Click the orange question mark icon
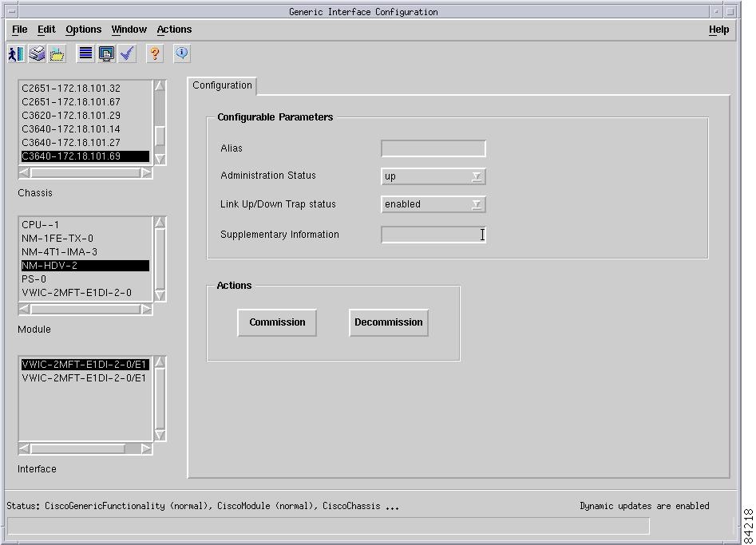 click(154, 53)
